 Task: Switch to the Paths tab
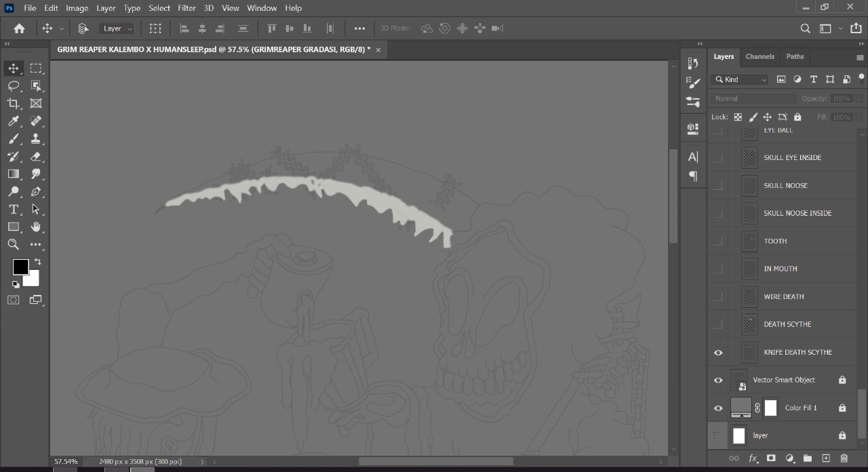795,56
